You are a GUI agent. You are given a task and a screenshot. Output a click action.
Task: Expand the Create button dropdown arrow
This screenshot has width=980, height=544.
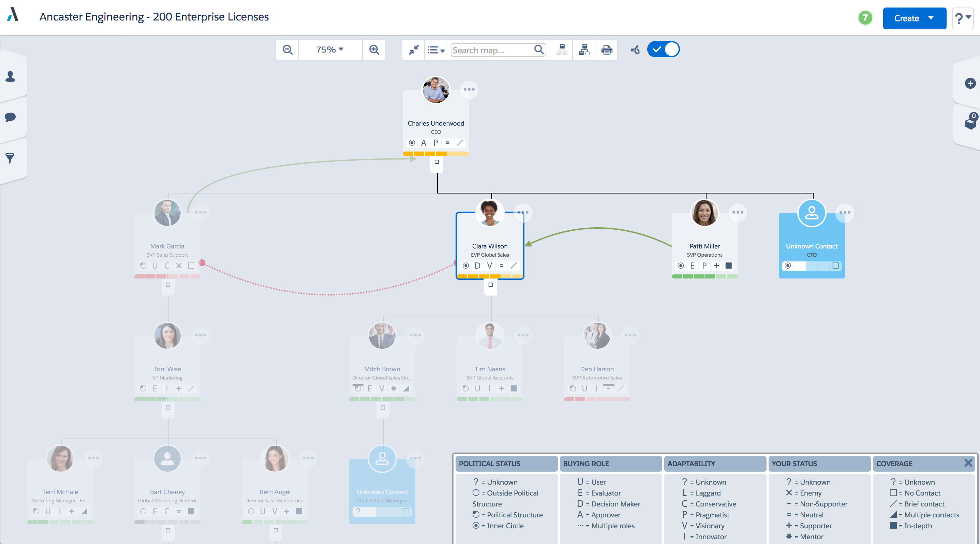(x=931, y=18)
